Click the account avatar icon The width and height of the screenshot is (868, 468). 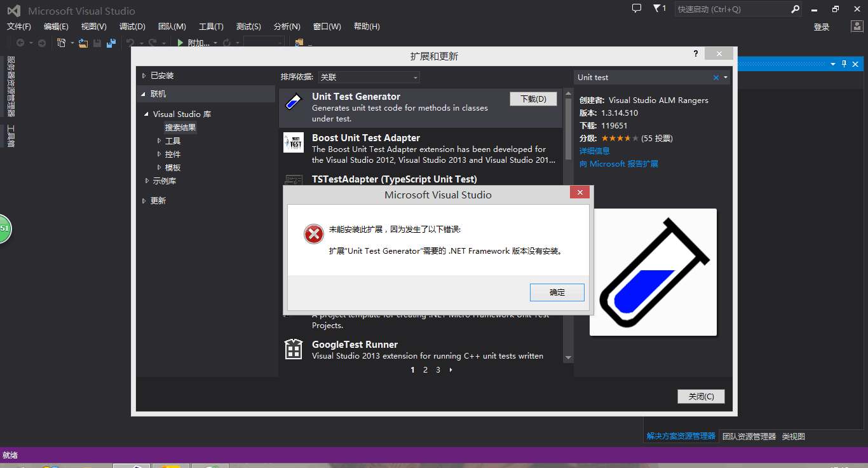click(x=857, y=26)
